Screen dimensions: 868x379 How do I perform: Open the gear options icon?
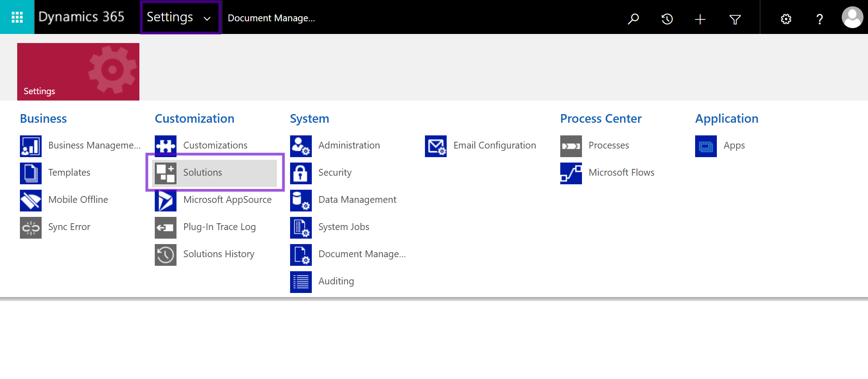tap(786, 19)
